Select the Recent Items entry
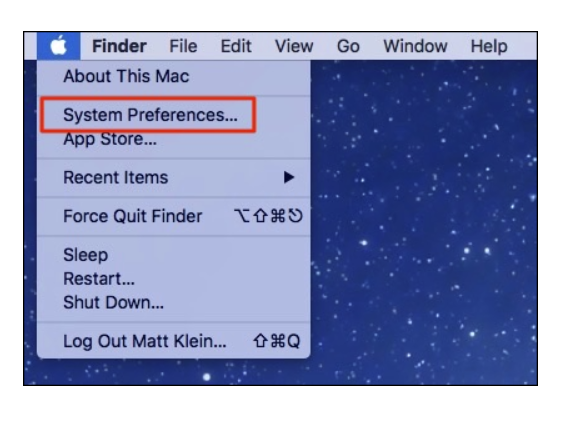This screenshot has height=422, width=562. pyautogui.click(x=173, y=177)
